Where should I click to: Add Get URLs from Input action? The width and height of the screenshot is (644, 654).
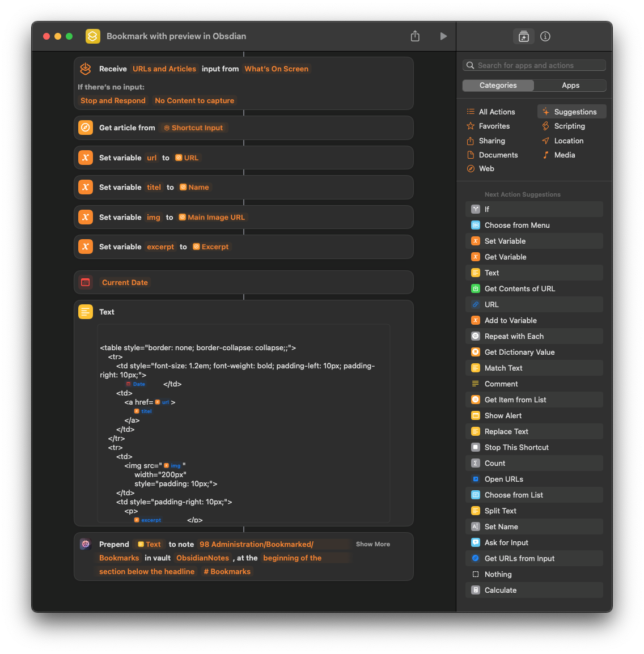coord(534,558)
